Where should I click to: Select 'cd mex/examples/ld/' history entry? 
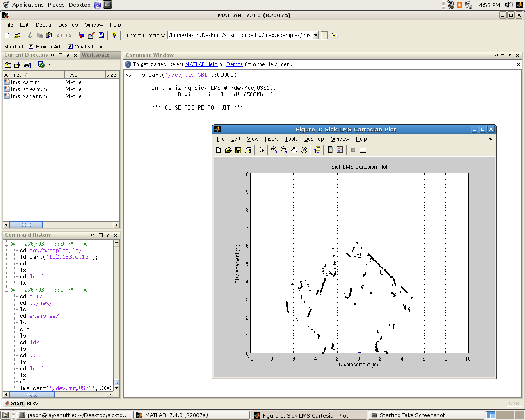pyautogui.click(x=51, y=250)
